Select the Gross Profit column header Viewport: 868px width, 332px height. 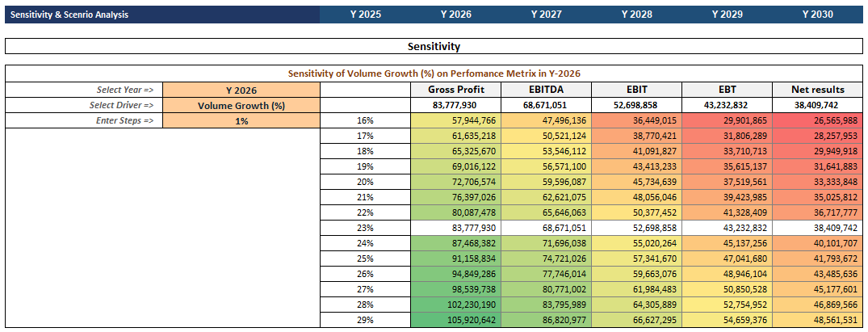(x=456, y=90)
